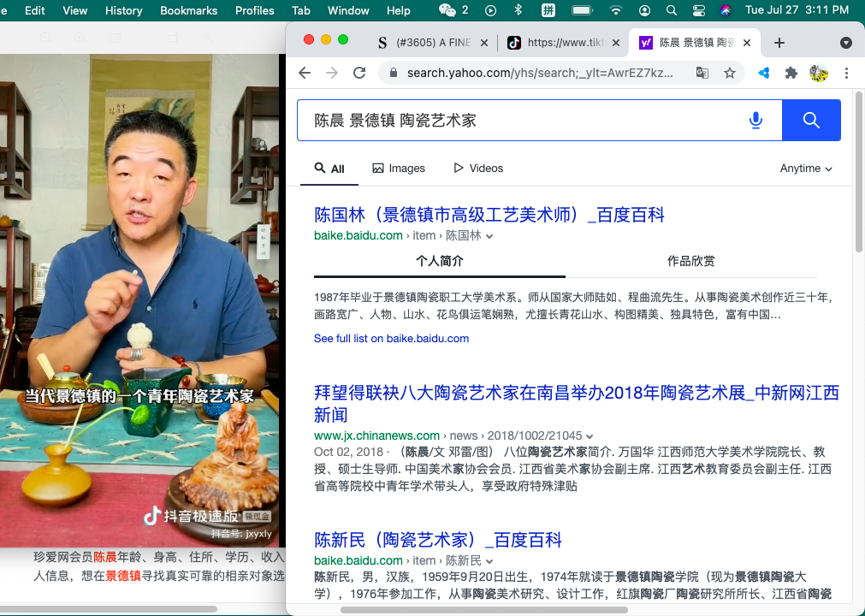The height and width of the screenshot is (616, 865).
Task: Select the 作品欣赏 tab in first result
Action: [x=690, y=261]
